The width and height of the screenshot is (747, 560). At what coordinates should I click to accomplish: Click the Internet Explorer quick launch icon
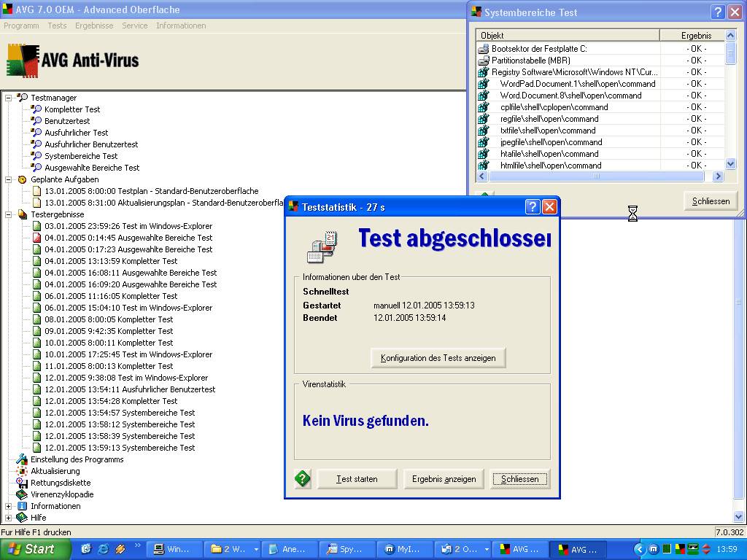(x=103, y=549)
